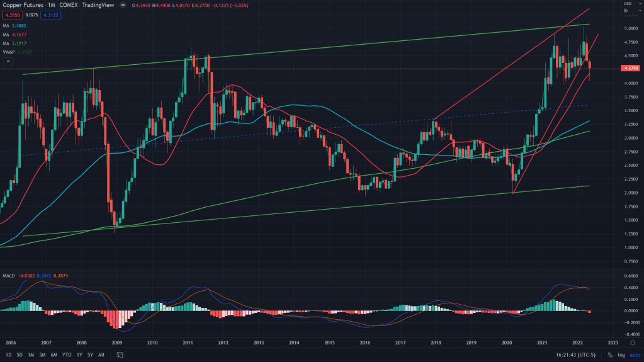The height and width of the screenshot is (362, 644).
Task: Toggle auto scale mode
Action: pos(635,355)
